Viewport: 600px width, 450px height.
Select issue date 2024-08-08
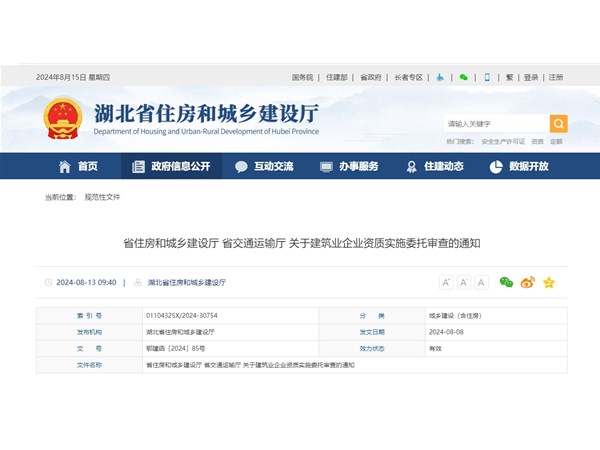point(446,332)
